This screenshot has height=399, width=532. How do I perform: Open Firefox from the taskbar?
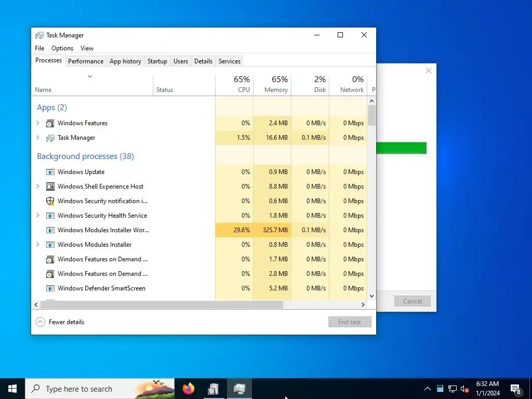click(x=188, y=389)
